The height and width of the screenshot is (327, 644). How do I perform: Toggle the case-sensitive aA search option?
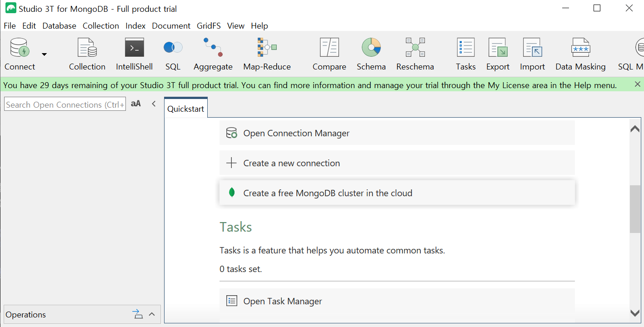pyautogui.click(x=135, y=104)
